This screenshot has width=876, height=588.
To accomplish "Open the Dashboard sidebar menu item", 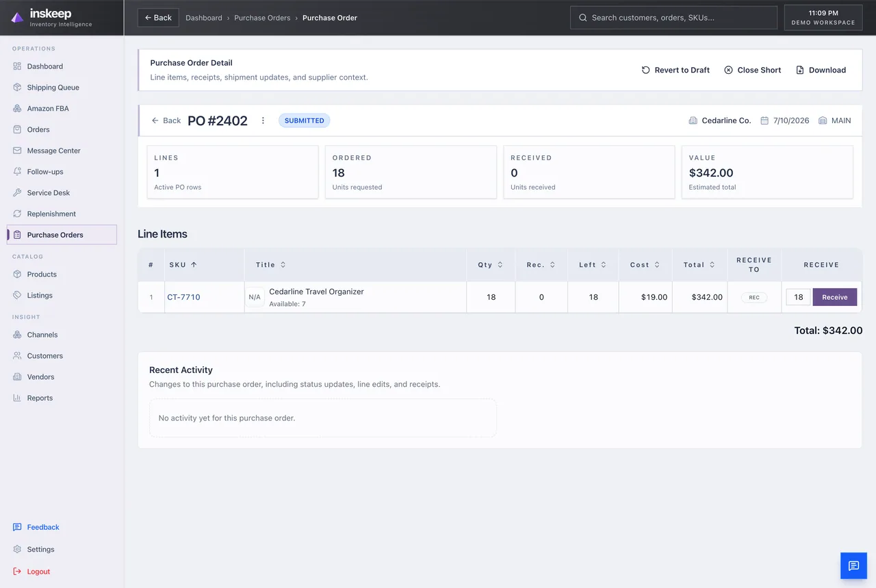I will [62, 66].
